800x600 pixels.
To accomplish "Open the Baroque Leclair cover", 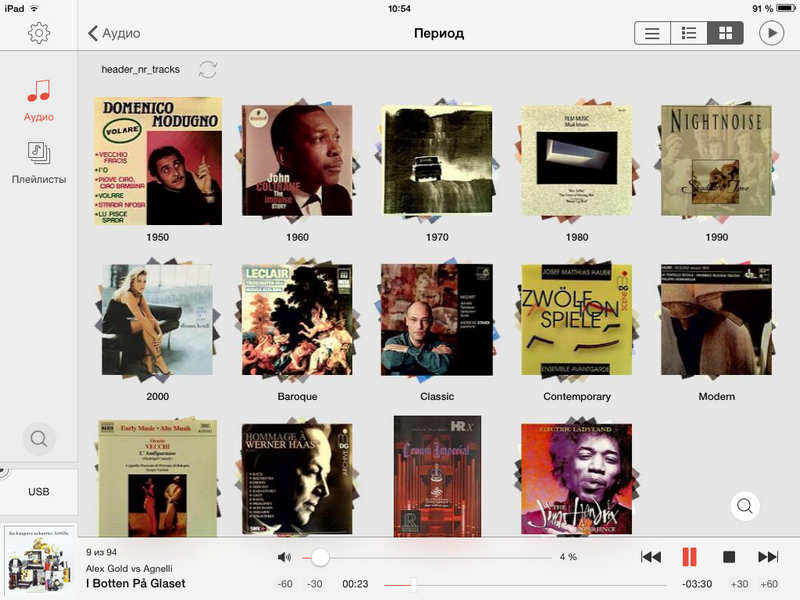I will pyautogui.click(x=297, y=320).
